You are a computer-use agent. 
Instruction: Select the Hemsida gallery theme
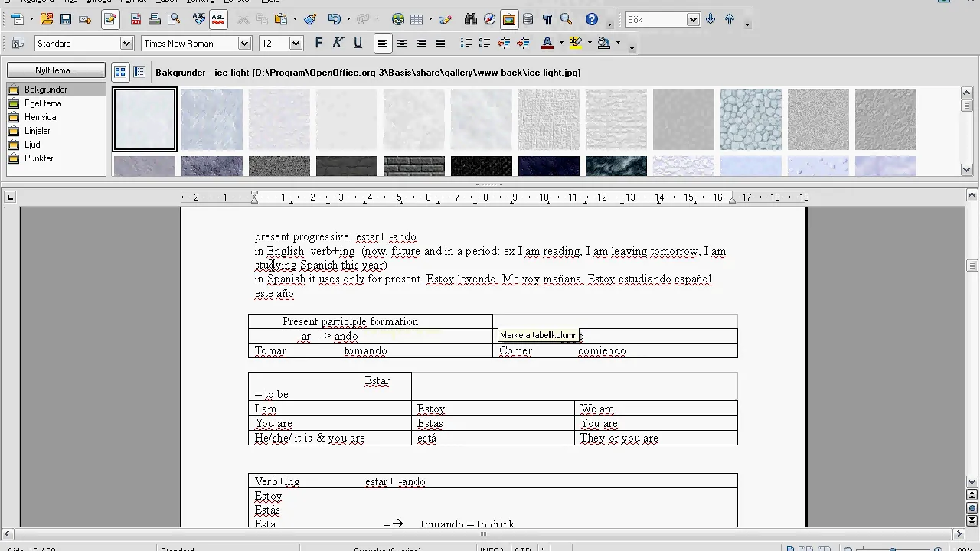(56, 117)
